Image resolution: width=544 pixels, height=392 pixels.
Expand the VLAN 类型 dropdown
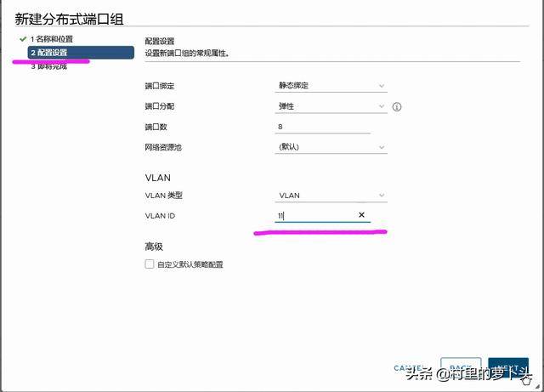click(331, 195)
